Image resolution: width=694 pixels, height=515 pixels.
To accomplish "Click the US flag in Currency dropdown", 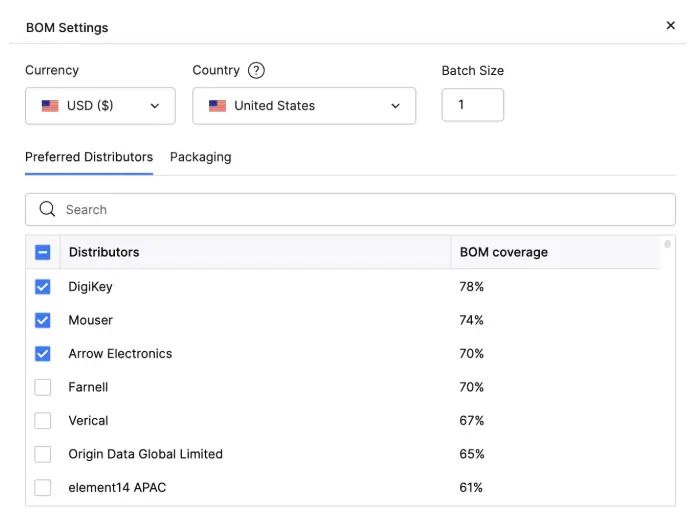I will tap(50, 106).
